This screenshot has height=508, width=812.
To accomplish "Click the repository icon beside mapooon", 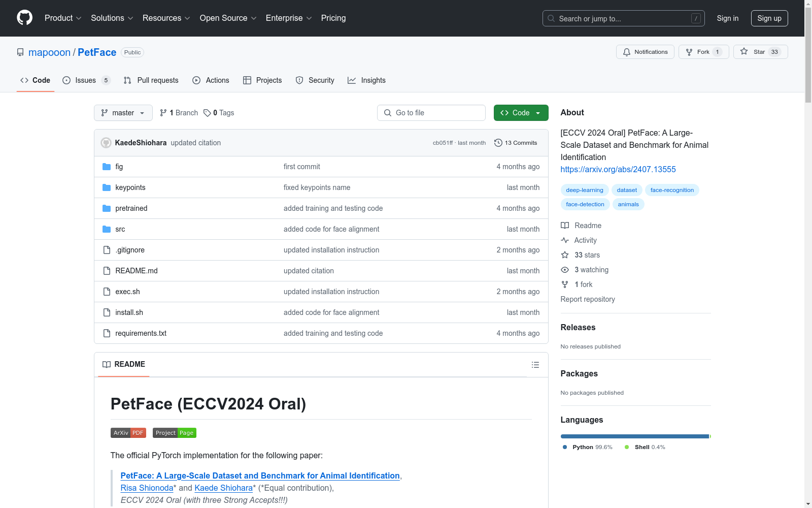I will 20,52.
